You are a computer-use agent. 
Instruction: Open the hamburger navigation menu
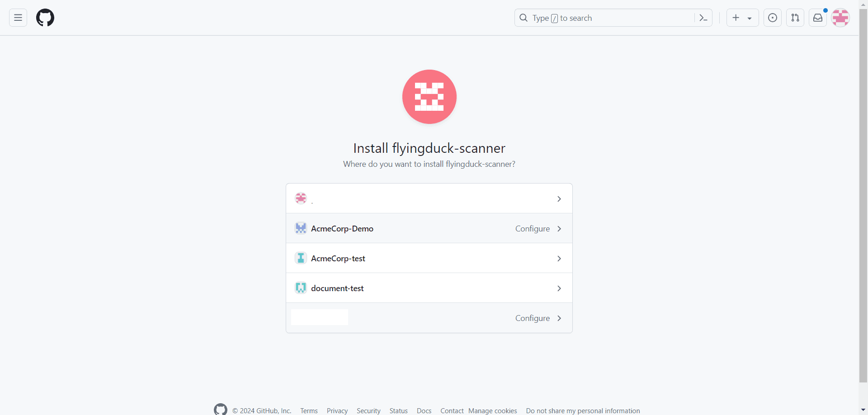click(18, 18)
